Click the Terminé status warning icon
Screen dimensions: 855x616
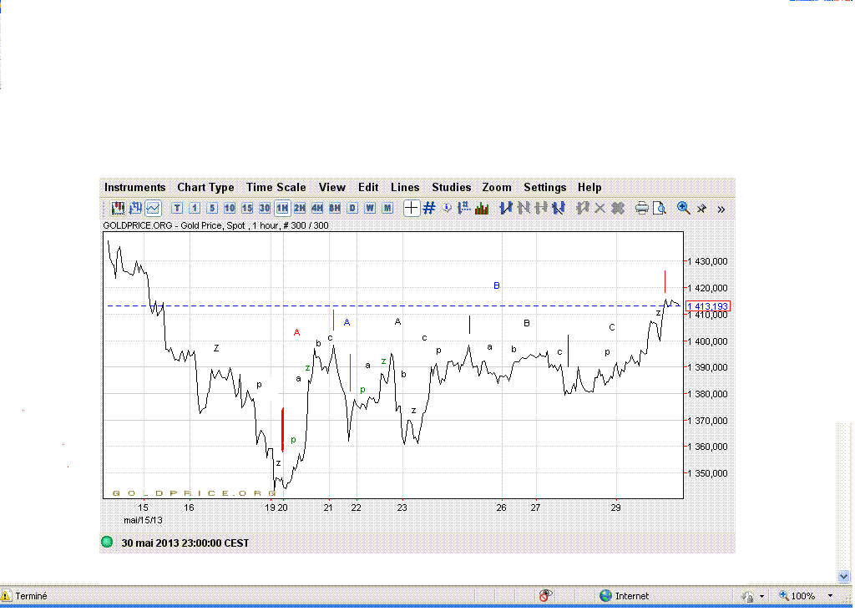coord(6,596)
